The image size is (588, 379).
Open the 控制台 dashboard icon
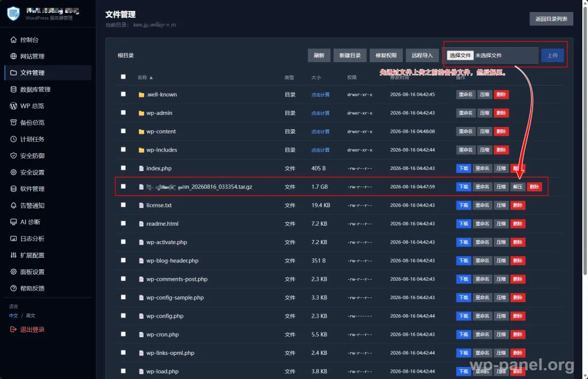14,40
